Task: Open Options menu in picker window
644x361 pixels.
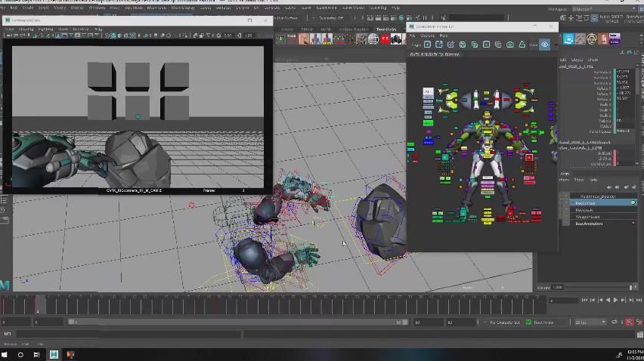Action: pos(427,35)
